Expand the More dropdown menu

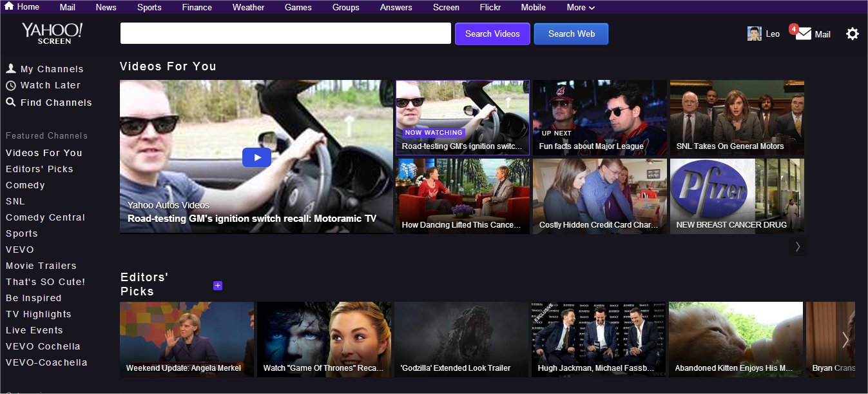click(x=580, y=8)
